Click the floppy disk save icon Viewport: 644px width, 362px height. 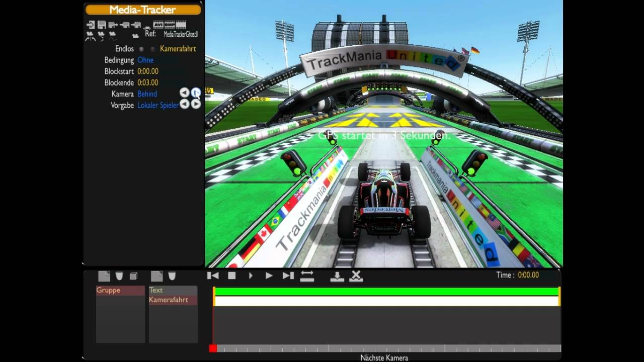click(x=102, y=25)
